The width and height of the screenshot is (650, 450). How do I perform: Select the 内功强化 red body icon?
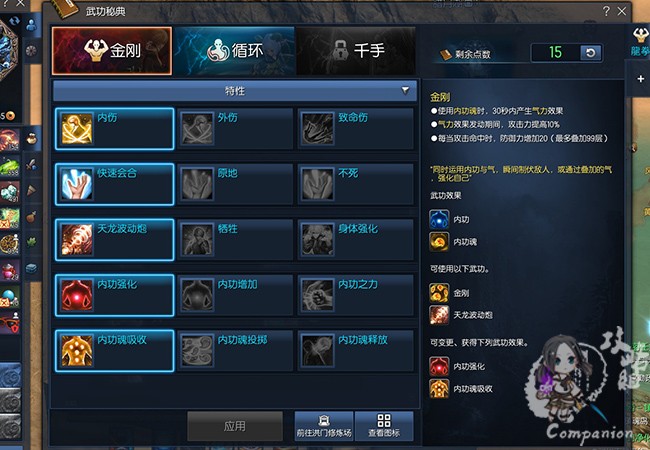(77, 295)
